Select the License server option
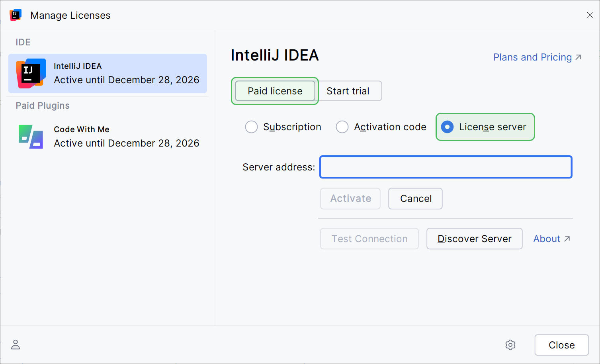600x364 pixels. pos(447,127)
